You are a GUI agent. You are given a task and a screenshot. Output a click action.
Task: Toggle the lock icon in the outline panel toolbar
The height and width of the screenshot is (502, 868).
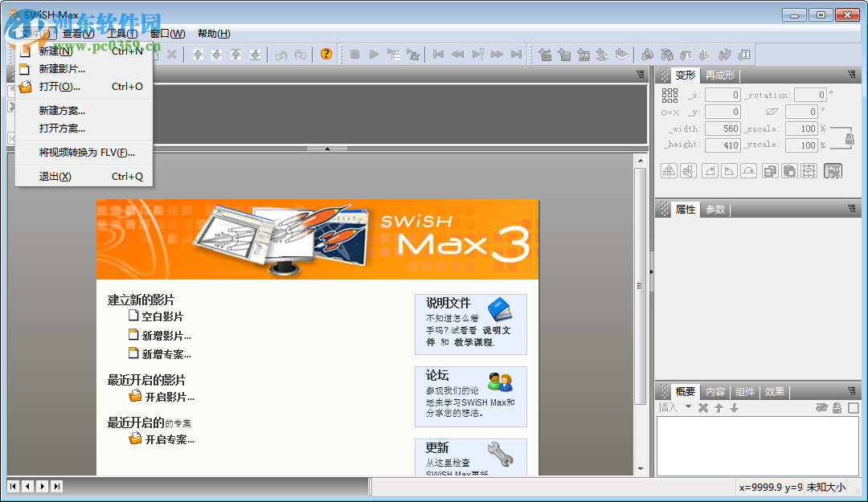pyautogui.click(x=837, y=408)
